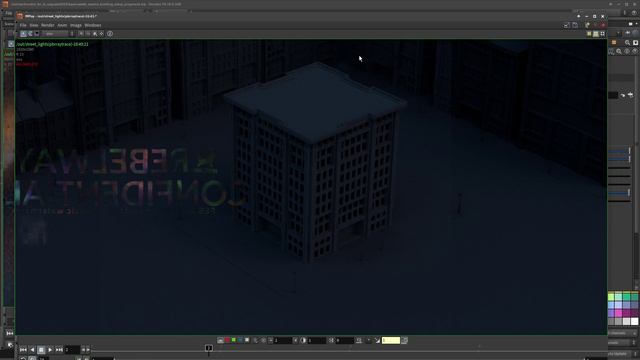Image resolution: width=640 pixels, height=360 pixels.
Task: Click the first-frame icon in Houdini left strip
Action: pyautogui.click(x=10, y=333)
